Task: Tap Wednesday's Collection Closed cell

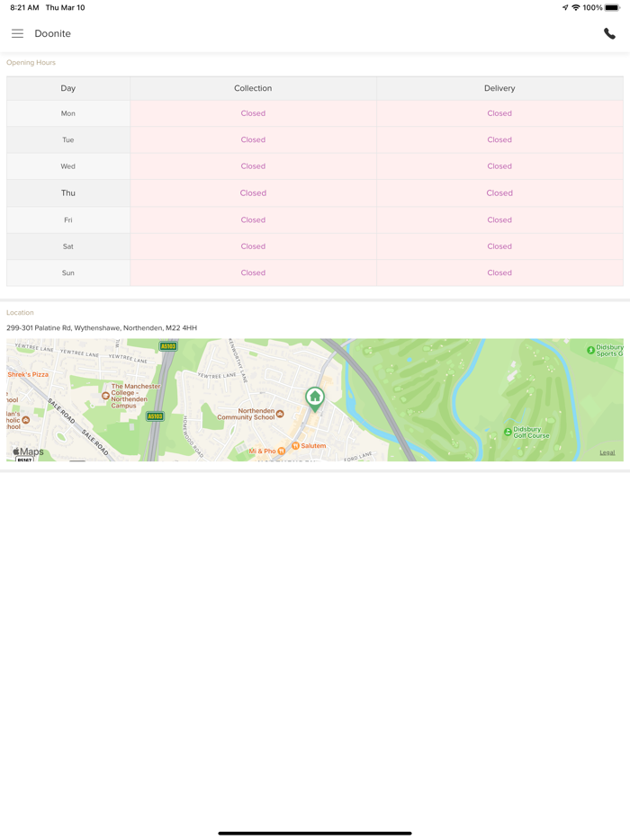Action: pyautogui.click(x=253, y=166)
